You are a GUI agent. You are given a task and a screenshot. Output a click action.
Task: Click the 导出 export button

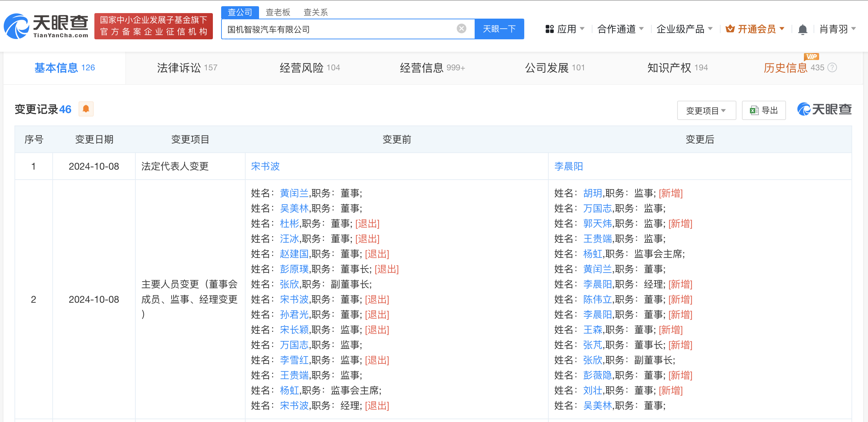(764, 110)
